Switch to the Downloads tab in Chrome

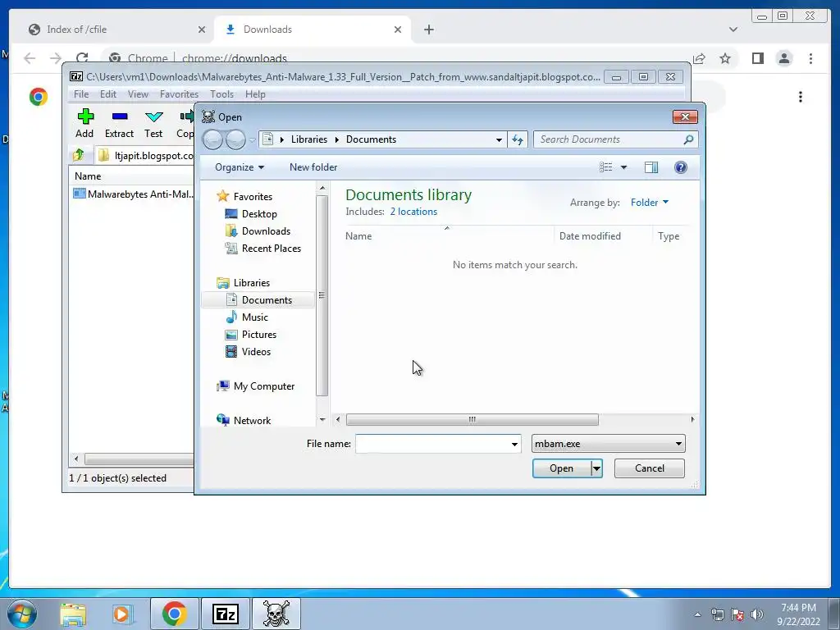point(311,30)
